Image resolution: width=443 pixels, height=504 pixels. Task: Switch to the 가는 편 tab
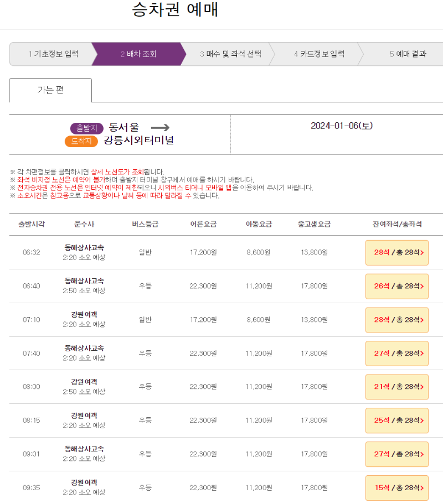(x=50, y=90)
